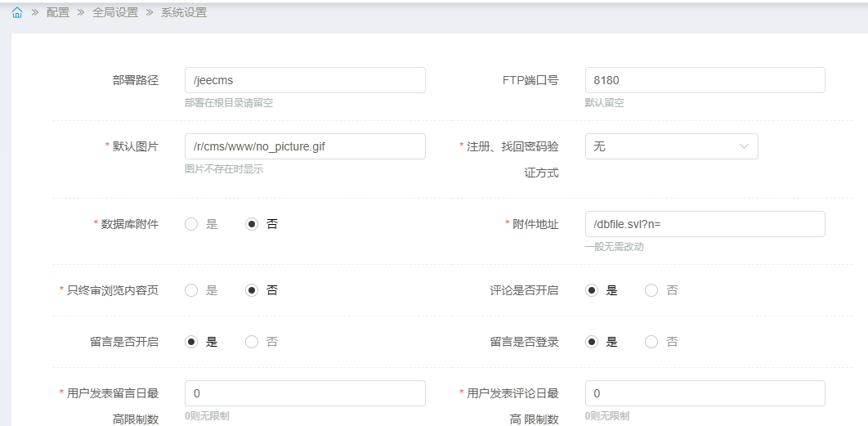Select 否 for 数据库附件
The width and height of the screenshot is (868, 426).
click(253, 224)
